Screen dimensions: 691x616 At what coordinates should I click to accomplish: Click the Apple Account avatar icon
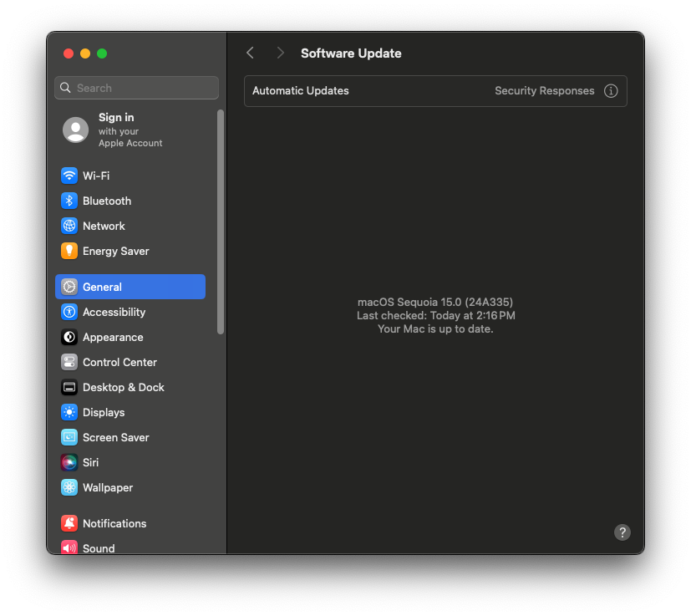[x=76, y=130]
